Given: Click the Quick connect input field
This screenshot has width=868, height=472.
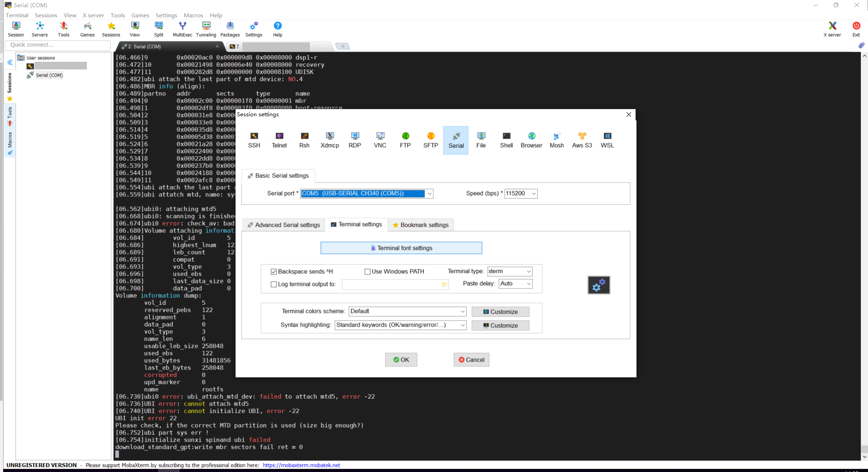Looking at the screenshot, I should (x=58, y=45).
